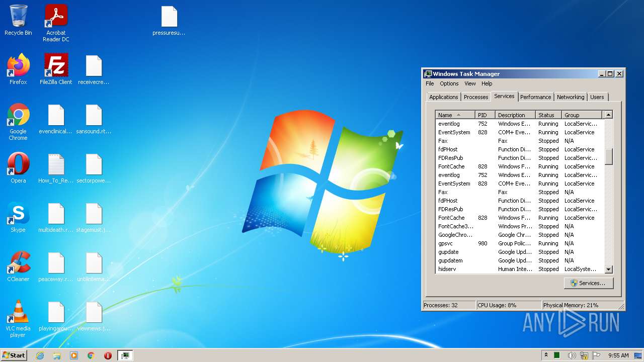The image size is (644, 362).
Task: Select the viewnews.j... file icon
Action: (x=94, y=316)
